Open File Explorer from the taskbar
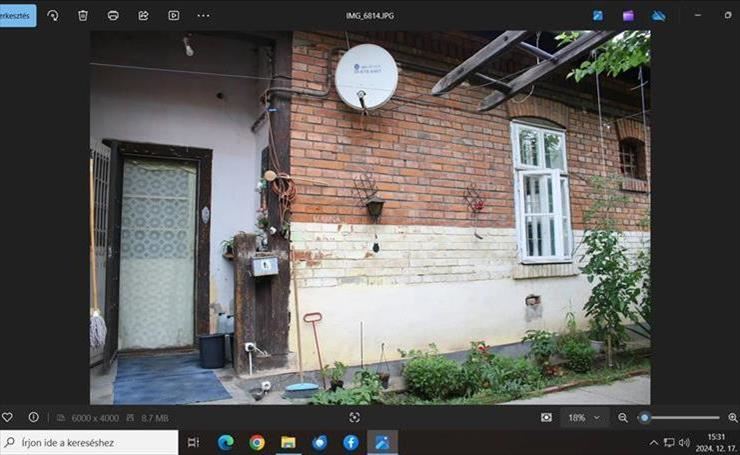Screen dimensions: 740x455 coord(288,442)
